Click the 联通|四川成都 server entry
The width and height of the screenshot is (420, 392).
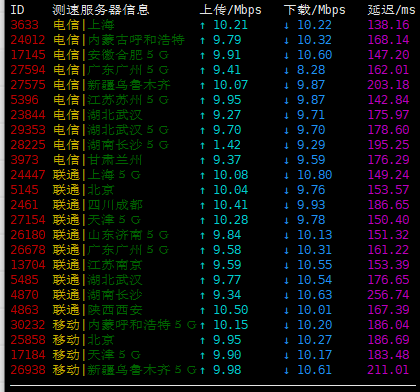click(x=98, y=205)
